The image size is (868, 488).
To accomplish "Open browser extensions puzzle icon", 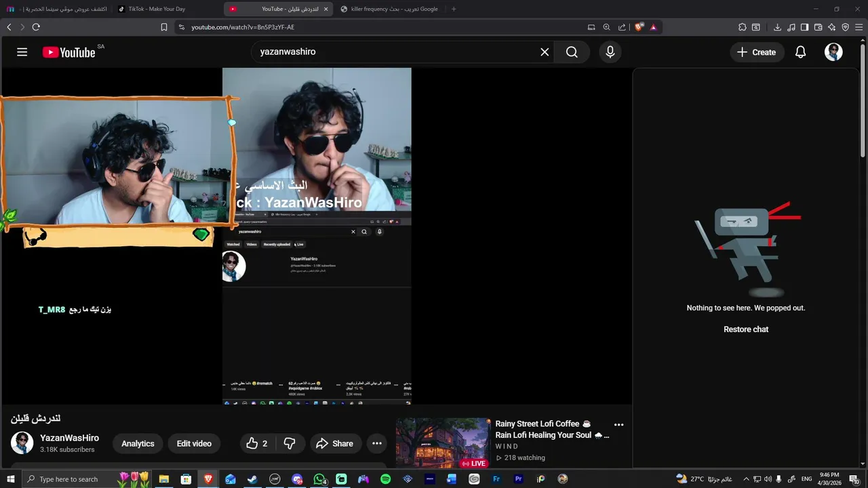I will point(743,27).
